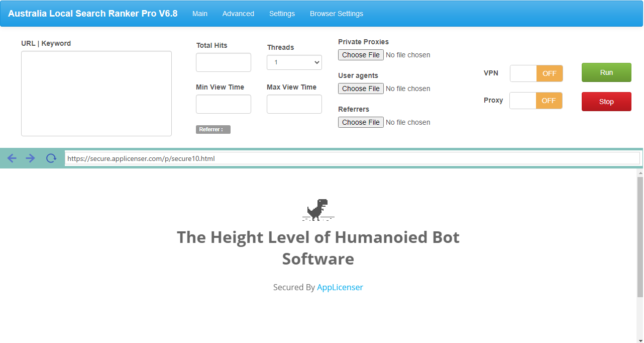Open the Threads dropdown

pos(294,62)
